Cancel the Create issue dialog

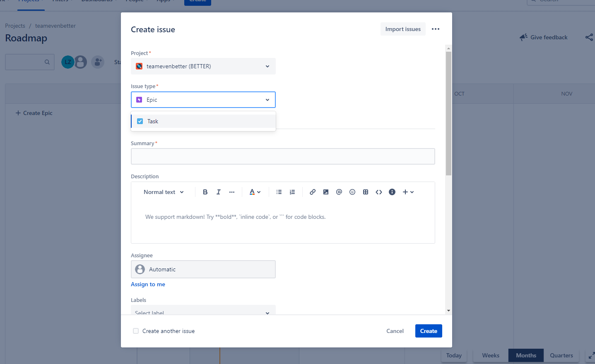[395, 331]
